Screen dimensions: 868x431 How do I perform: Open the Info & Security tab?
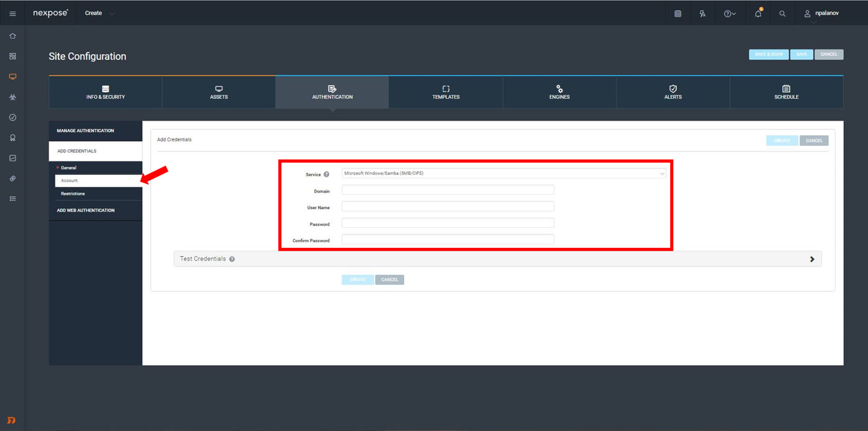[105, 92]
